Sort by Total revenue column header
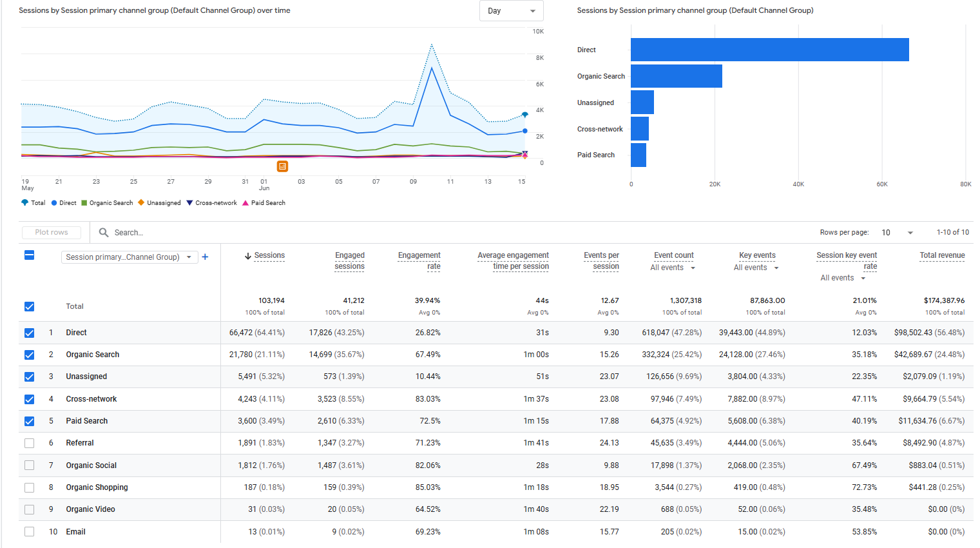 pyautogui.click(x=942, y=256)
